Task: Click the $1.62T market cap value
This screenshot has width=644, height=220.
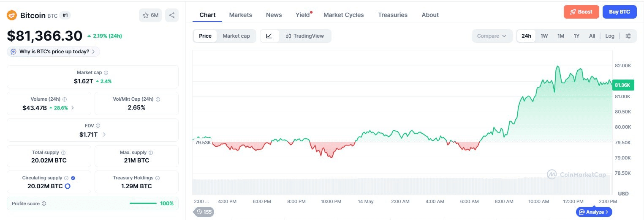Action: [x=83, y=81]
